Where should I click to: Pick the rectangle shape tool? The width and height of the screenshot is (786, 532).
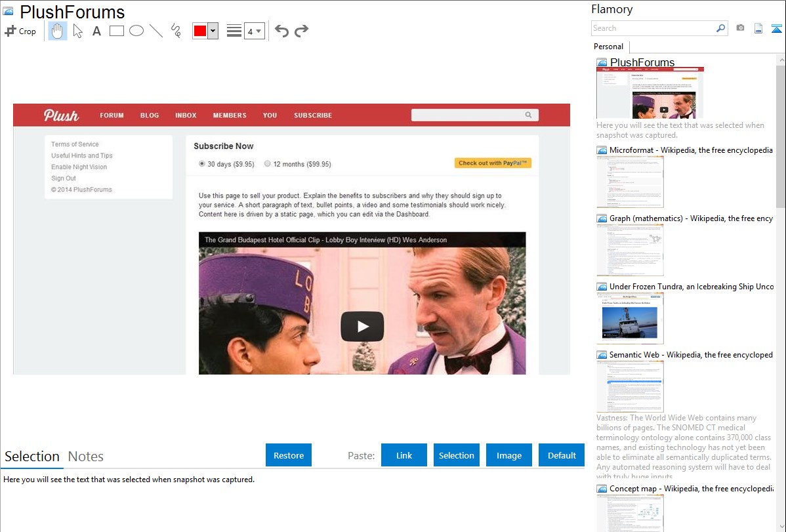coord(117,31)
